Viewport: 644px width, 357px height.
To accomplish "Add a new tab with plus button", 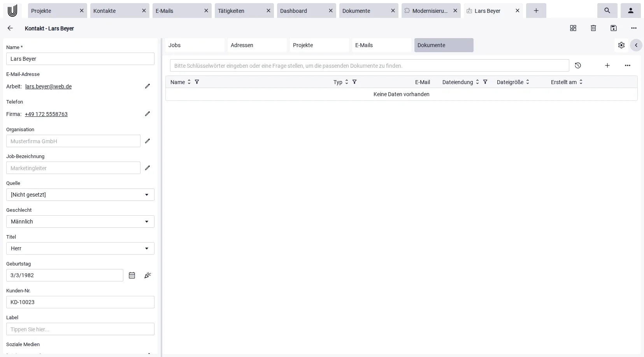I will (x=536, y=11).
